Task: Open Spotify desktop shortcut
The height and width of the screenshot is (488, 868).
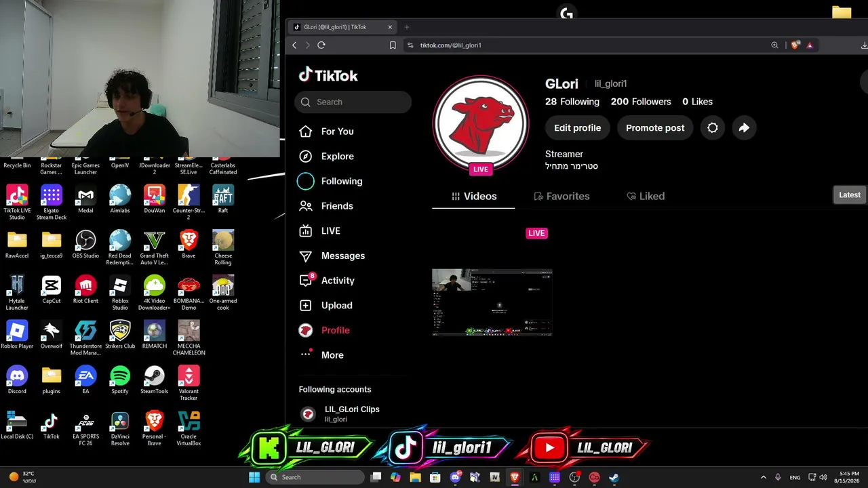Action: pos(120,380)
